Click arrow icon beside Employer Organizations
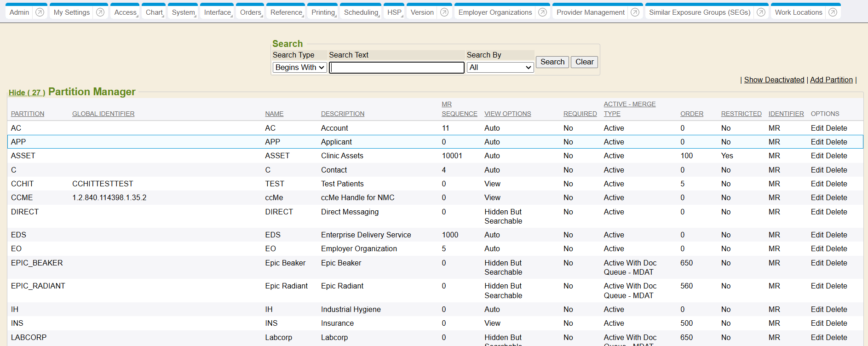The image size is (868, 346). pos(543,12)
